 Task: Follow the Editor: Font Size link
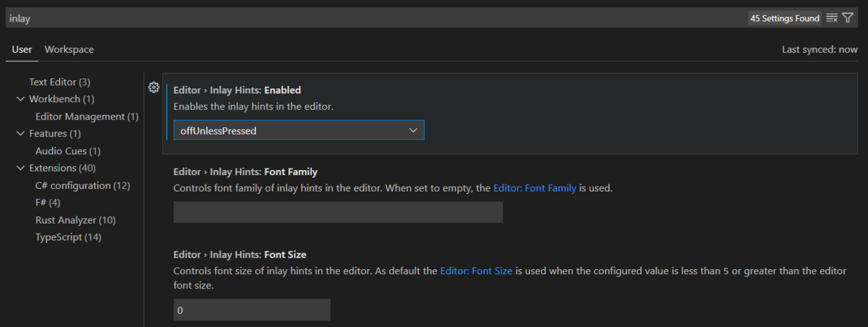point(476,271)
